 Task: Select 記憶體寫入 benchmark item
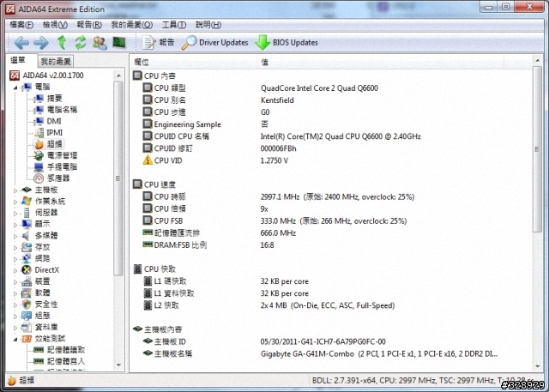[66, 361]
